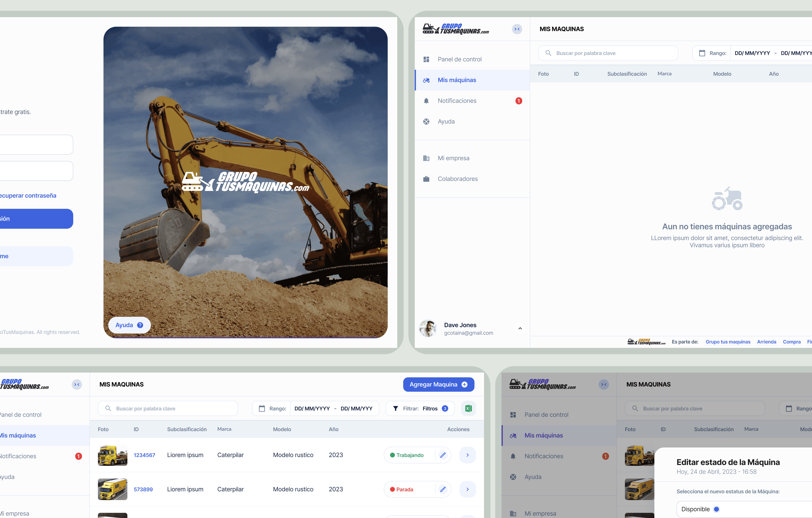The image size is (812, 518).
Task: Collapse the sidebar in top-right panel
Action: point(517,29)
